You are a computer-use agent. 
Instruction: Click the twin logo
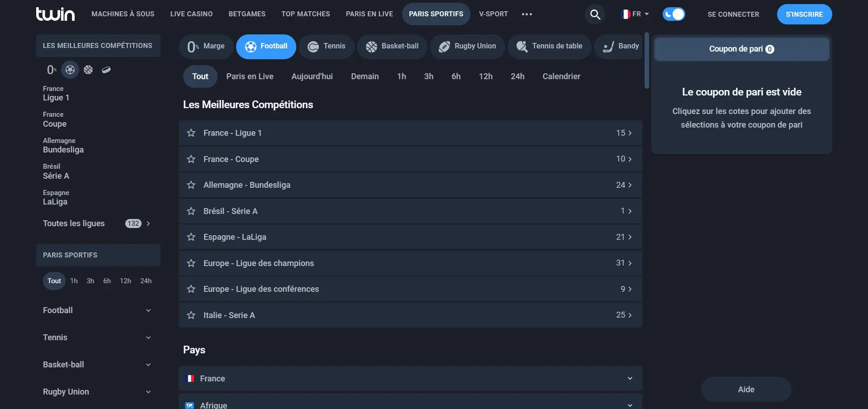(55, 14)
